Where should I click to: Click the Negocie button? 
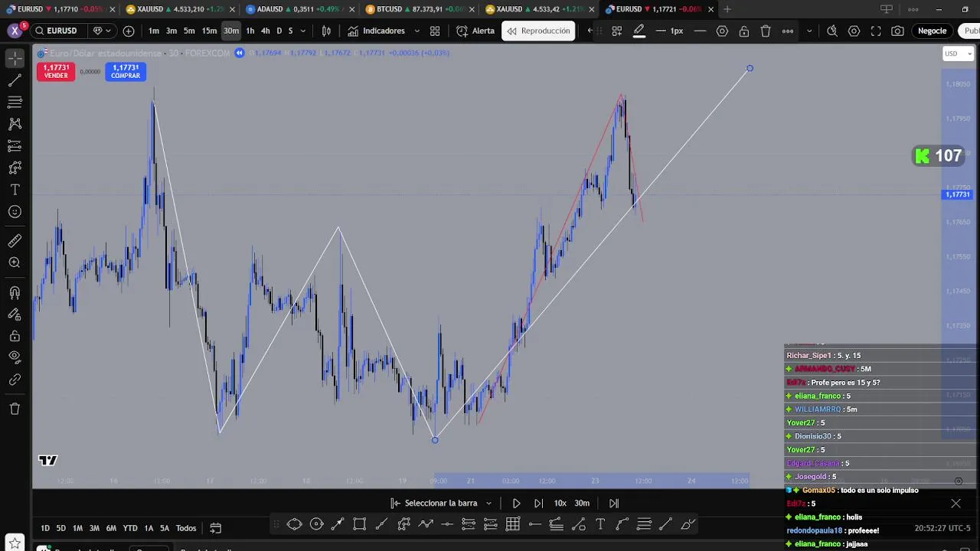932,31
